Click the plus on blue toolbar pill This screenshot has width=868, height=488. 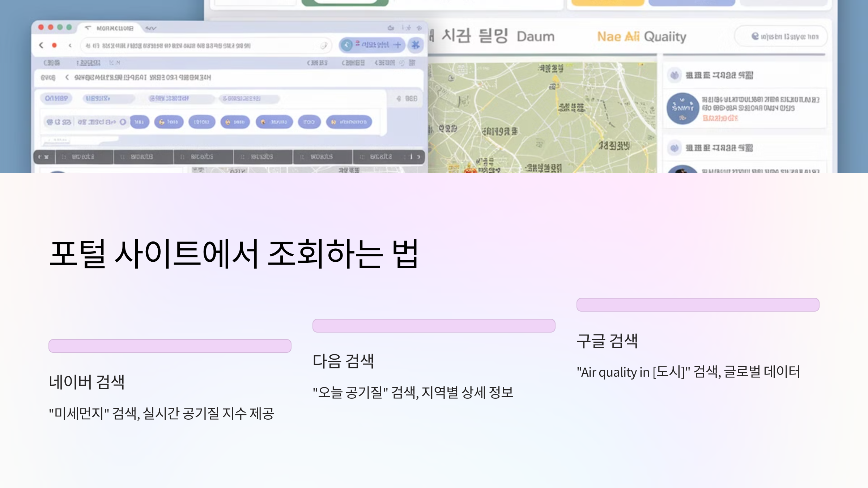coord(397,45)
